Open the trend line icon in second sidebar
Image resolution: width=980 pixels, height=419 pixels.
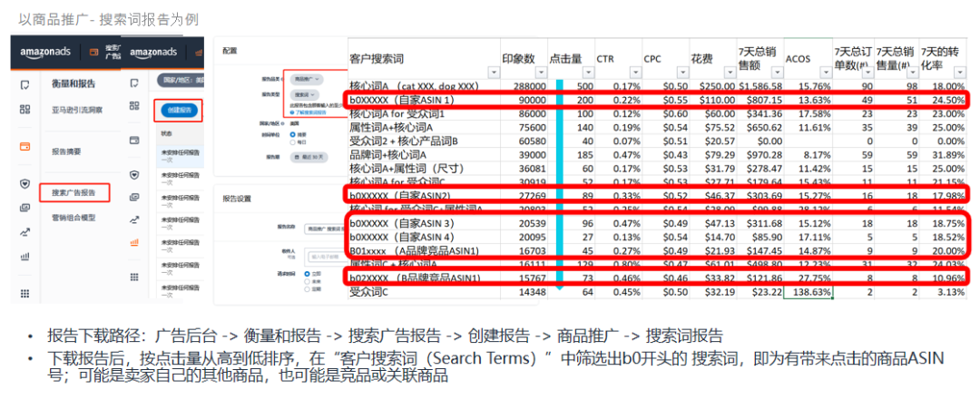tap(133, 219)
